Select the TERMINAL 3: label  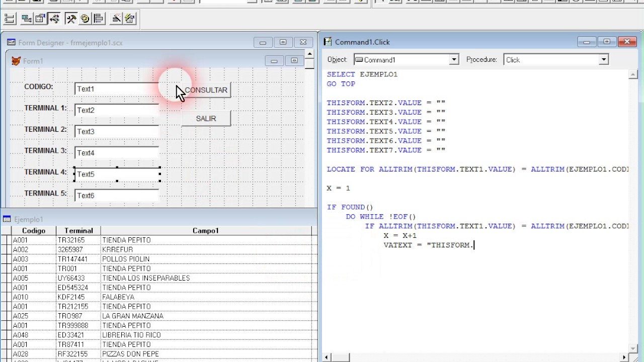coord(45,151)
